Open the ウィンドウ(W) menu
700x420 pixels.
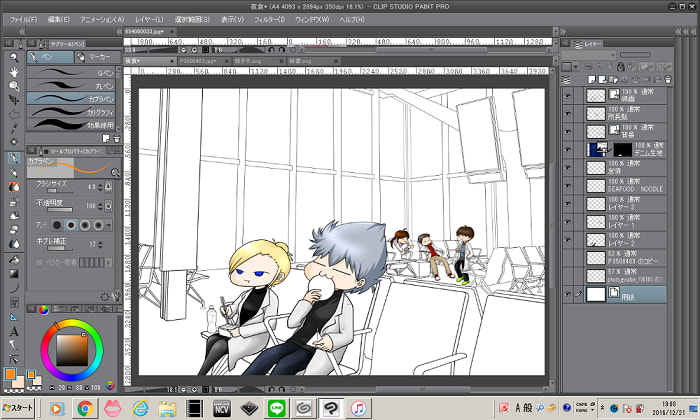point(312,19)
